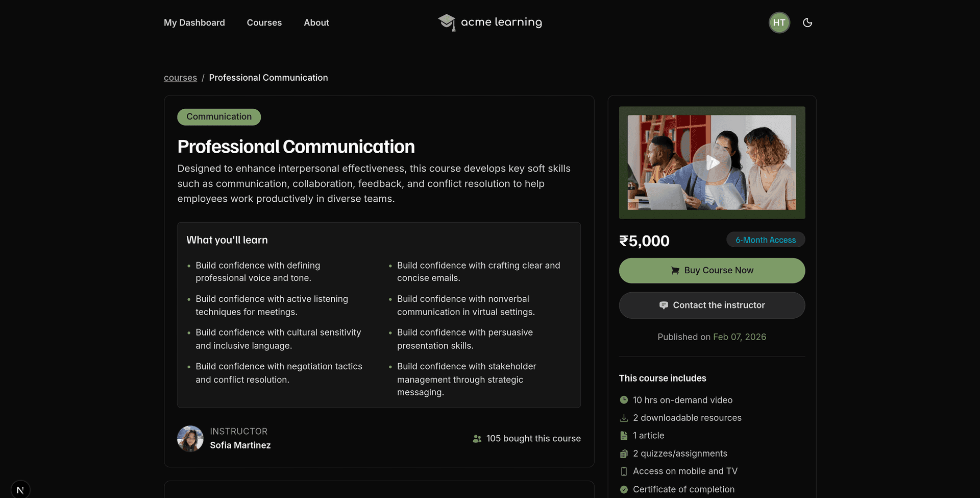
Task: Click Sofia Martinez's instructor profile photo
Action: click(190, 439)
